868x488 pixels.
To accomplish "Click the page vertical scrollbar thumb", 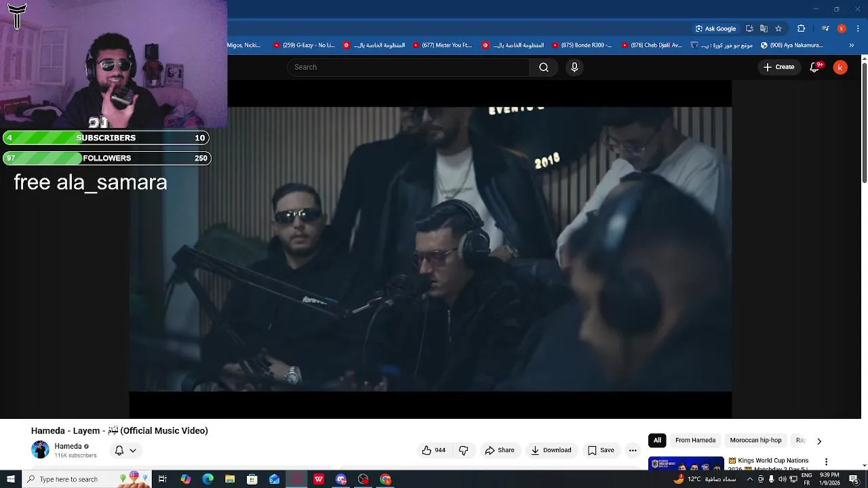I will (864, 122).
